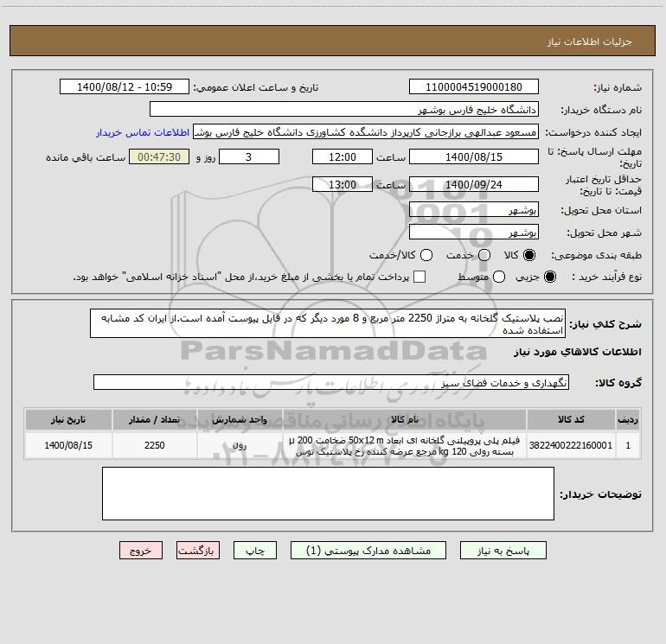Image resolution: width=666 pixels, height=644 pixels.
Task: Click the empty توضیحات خریدار text area
Action: coord(329,494)
